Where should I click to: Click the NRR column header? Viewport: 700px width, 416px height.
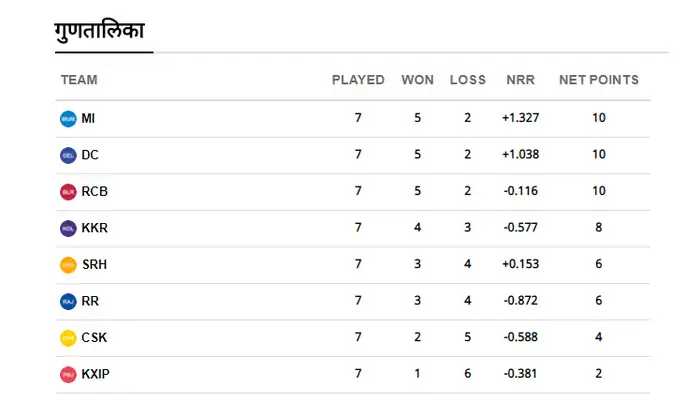[520, 80]
